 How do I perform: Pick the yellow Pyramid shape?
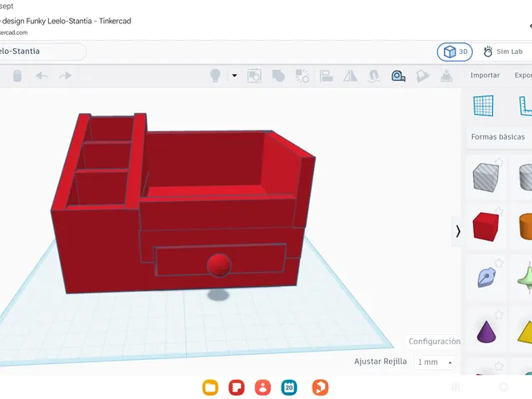[525, 332]
